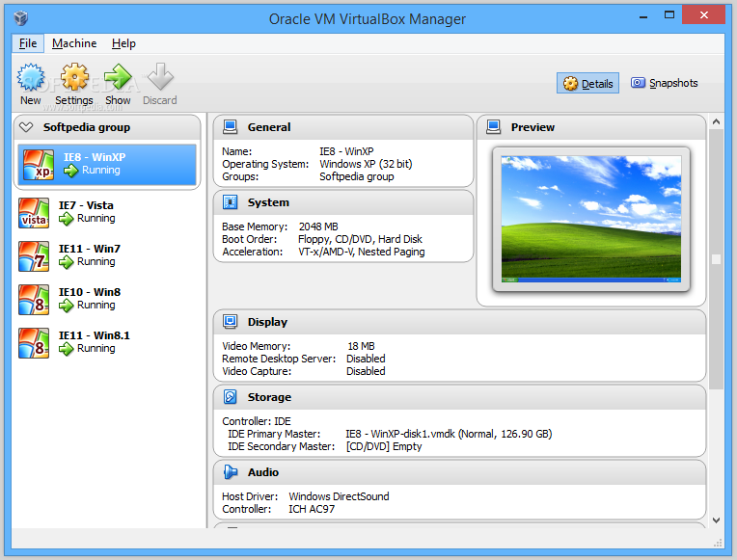Click the New virtual machine icon

(31, 77)
